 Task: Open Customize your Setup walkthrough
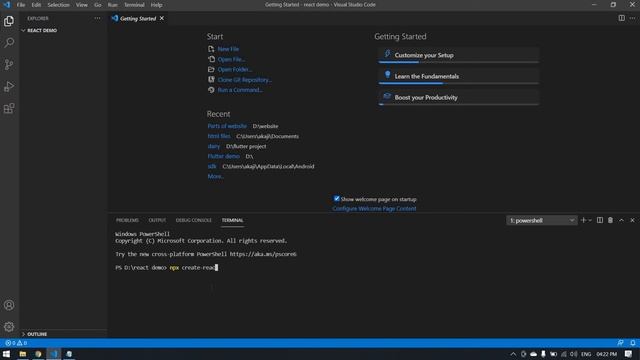(459, 55)
